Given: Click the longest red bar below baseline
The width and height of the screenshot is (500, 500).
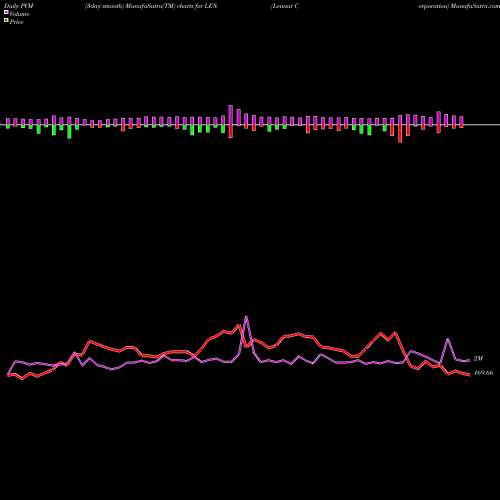Looking at the screenshot, I should [x=400, y=134].
